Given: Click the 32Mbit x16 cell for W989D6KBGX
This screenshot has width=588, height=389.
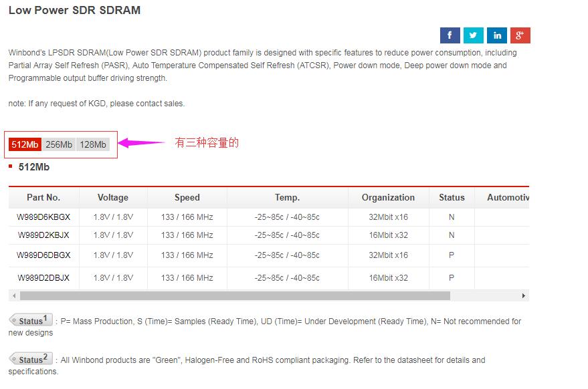Looking at the screenshot, I should coord(388,217).
